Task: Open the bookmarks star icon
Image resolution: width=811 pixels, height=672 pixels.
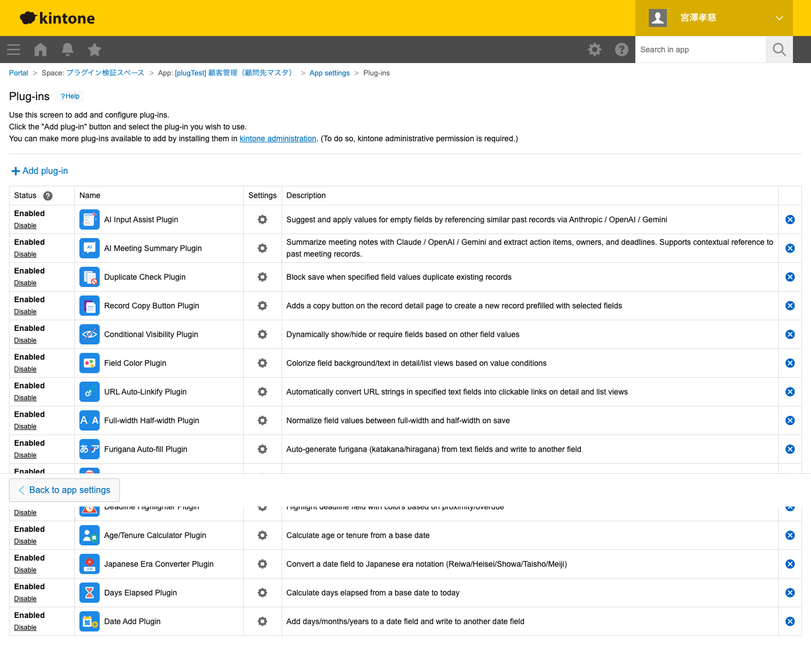Action: point(95,50)
